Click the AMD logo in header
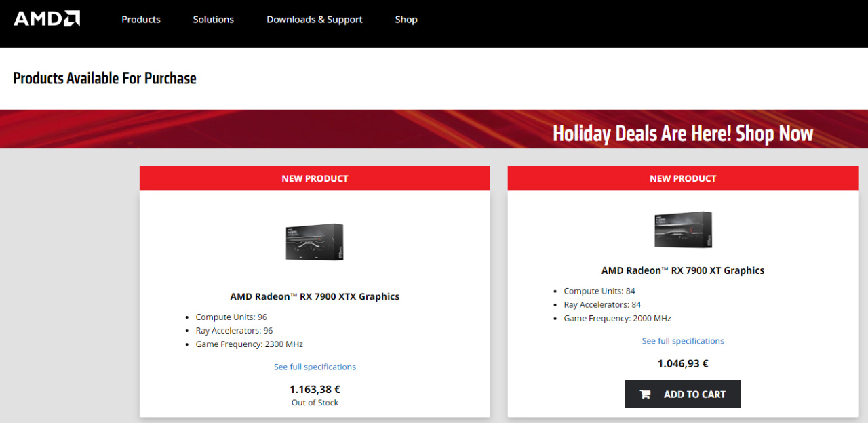This screenshot has height=423, width=868. pyautogui.click(x=47, y=19)
